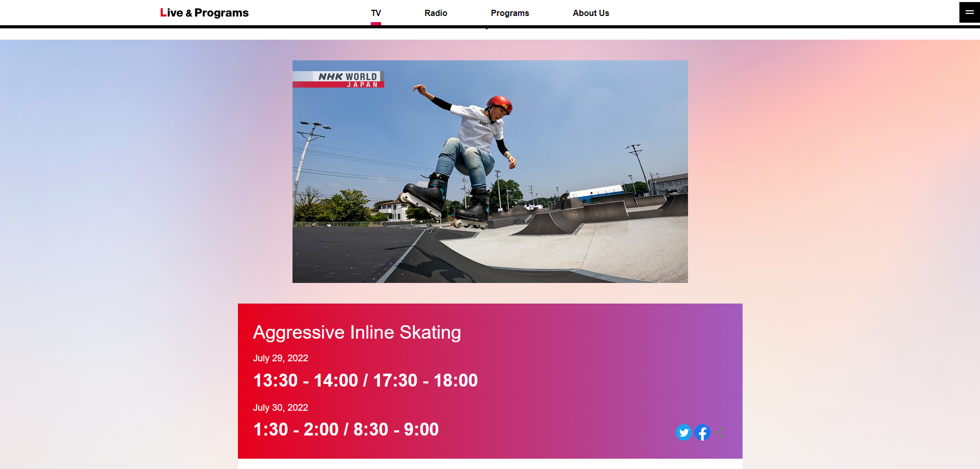Click the July 29, 2022 date
Image resolution: width=980 pixels, height=469 pixels.
281,358
